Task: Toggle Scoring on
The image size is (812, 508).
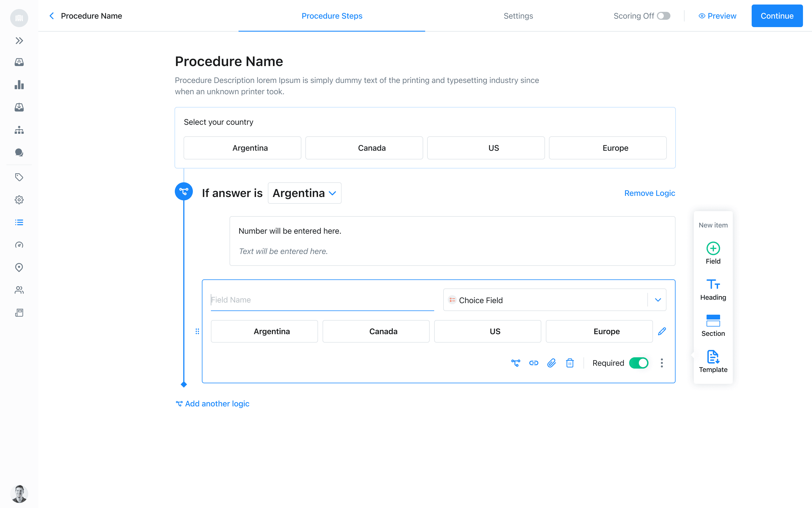Action: (x=663, y=16)
